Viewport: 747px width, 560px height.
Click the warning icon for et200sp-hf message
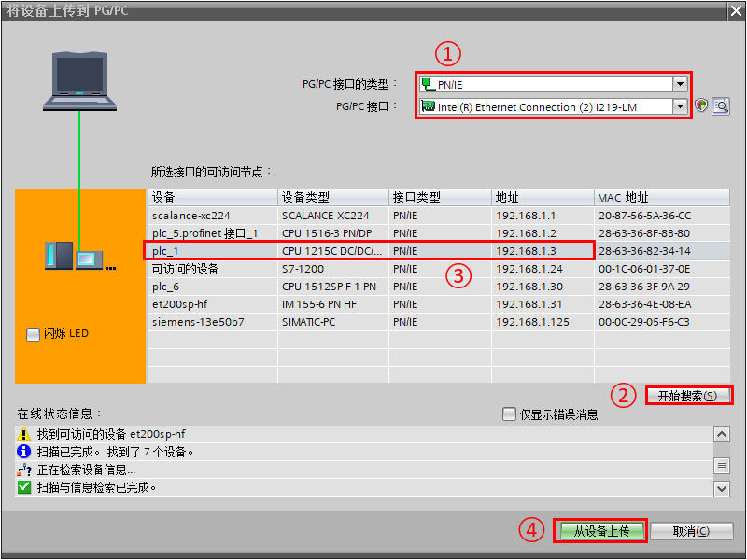tap(23, 434)
